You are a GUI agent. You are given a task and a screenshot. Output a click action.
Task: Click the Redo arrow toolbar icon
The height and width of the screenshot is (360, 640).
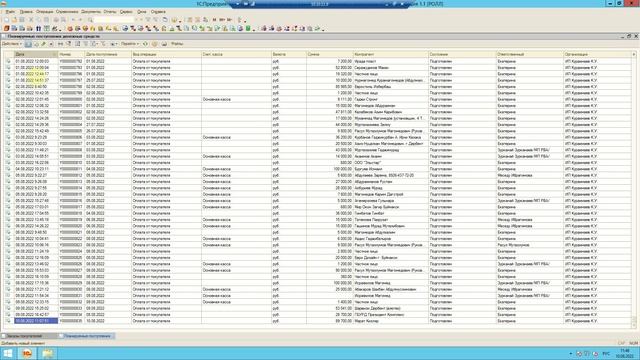tap(81, 20)
